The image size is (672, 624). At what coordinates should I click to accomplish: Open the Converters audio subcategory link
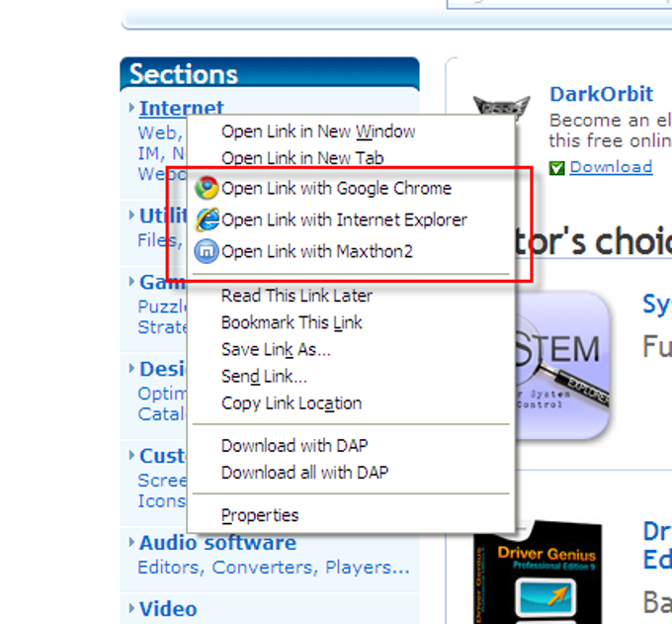265,568
